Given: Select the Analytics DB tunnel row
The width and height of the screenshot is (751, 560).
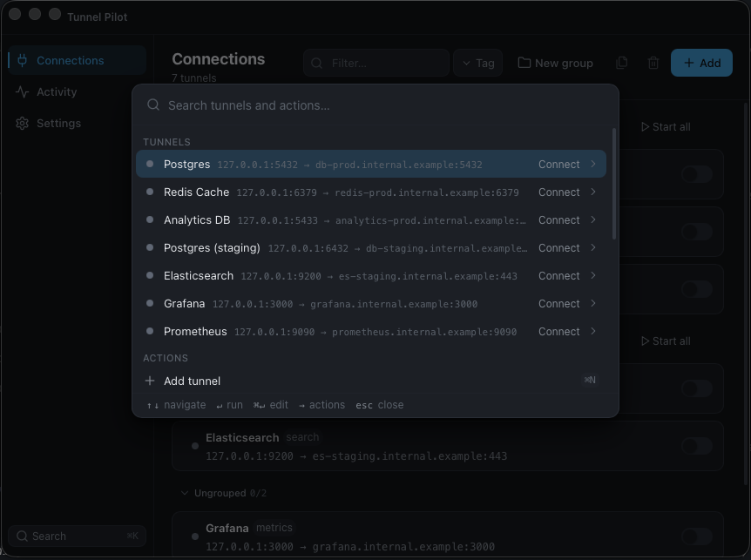Looking at the screenshot, I should coord(371,219).
